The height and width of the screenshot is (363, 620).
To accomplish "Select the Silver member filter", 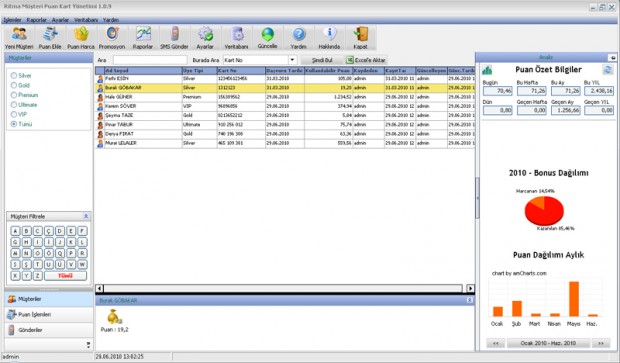I will [14, 76].
